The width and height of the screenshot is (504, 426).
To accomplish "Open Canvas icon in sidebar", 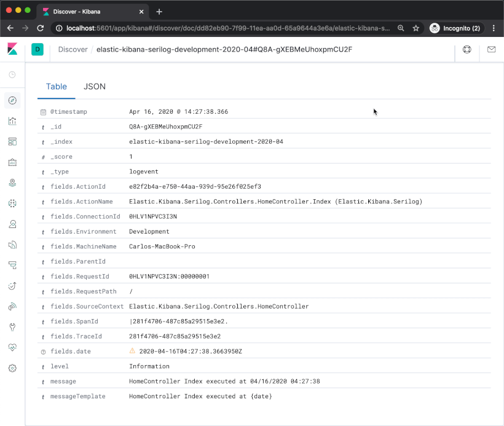I will [x=12, y=162].
